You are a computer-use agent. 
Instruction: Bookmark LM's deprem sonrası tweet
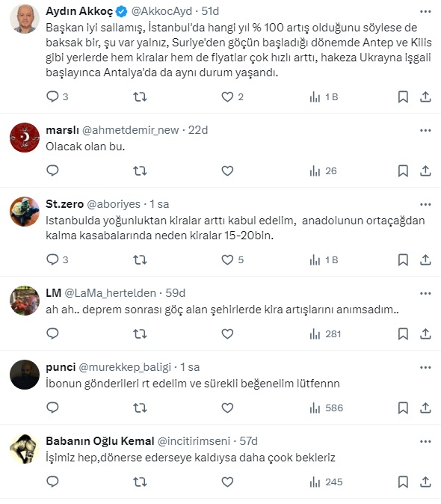pyautogui.click(x=403, y=334)
